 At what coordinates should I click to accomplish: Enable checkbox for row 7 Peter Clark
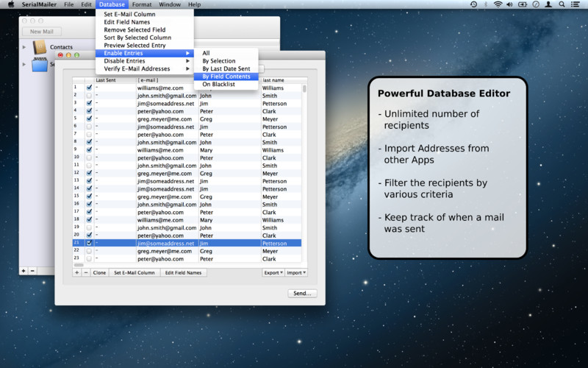[x=89, y=134]
